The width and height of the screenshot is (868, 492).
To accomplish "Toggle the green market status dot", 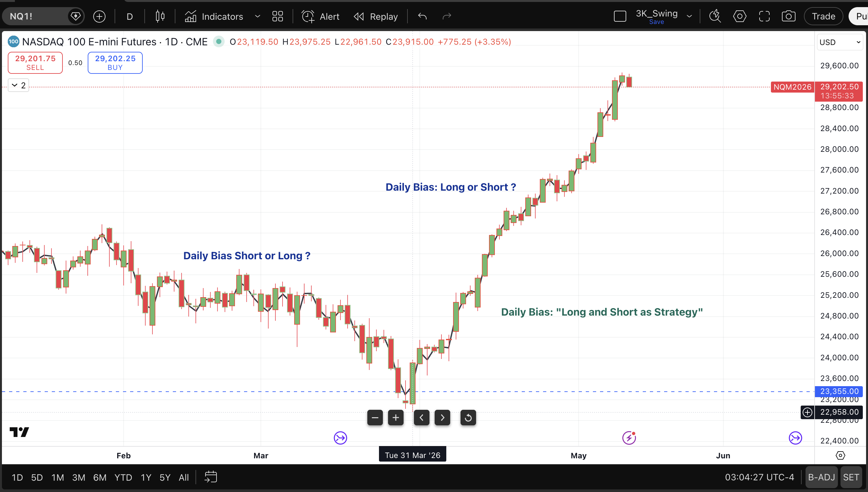I will (x=218, y=41).
